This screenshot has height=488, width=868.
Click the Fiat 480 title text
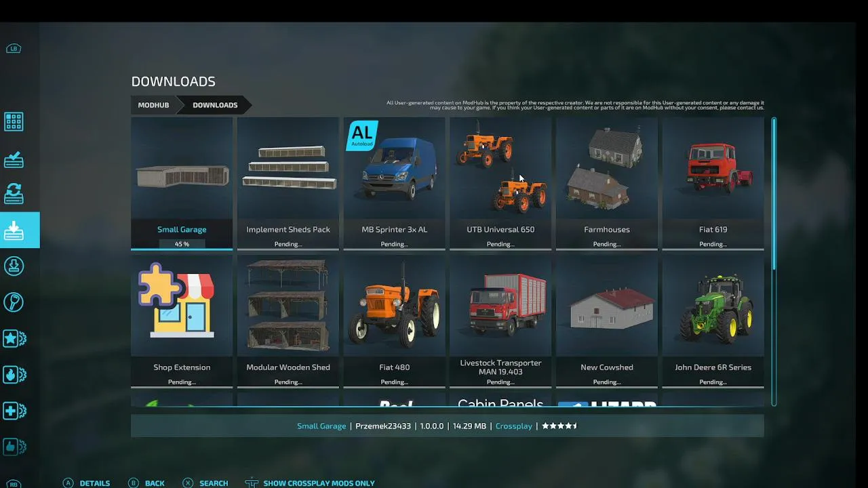coord(395,367)
